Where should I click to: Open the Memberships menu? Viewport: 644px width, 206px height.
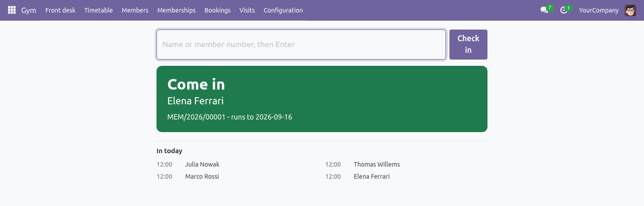tap(176, 10)
